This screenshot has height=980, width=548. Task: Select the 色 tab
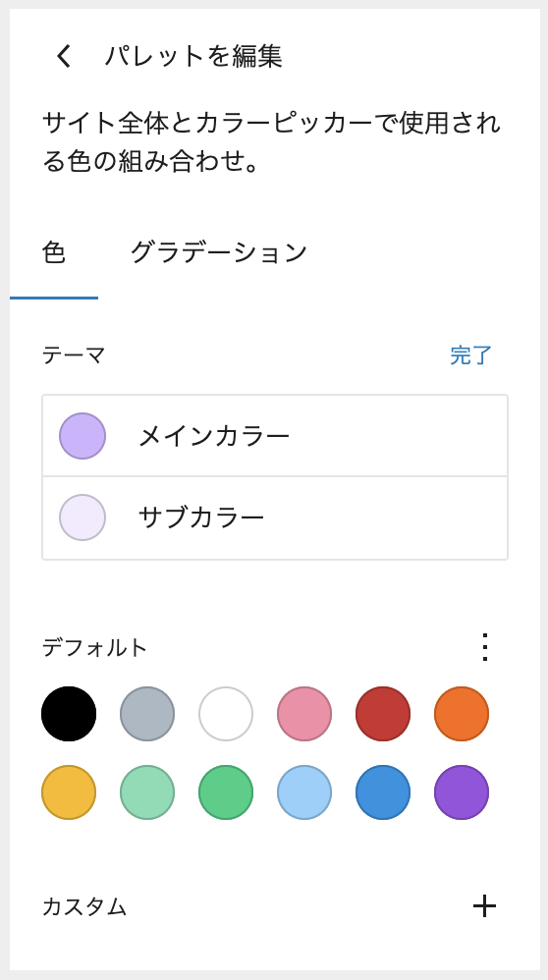tap(54, 252)
